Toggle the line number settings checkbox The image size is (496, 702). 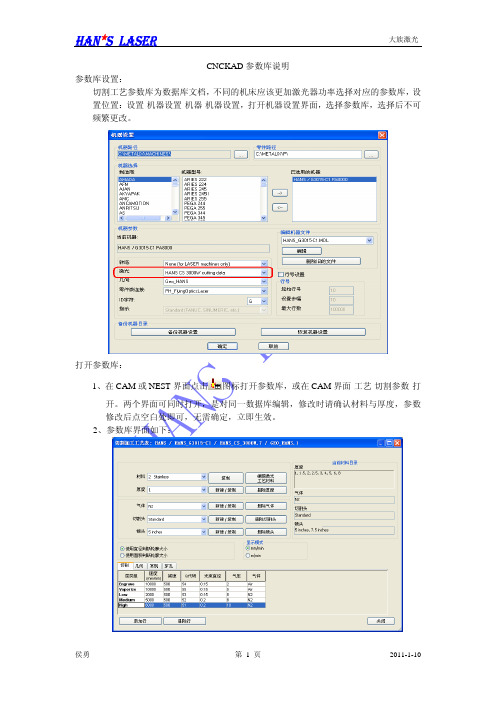point(281,274)
